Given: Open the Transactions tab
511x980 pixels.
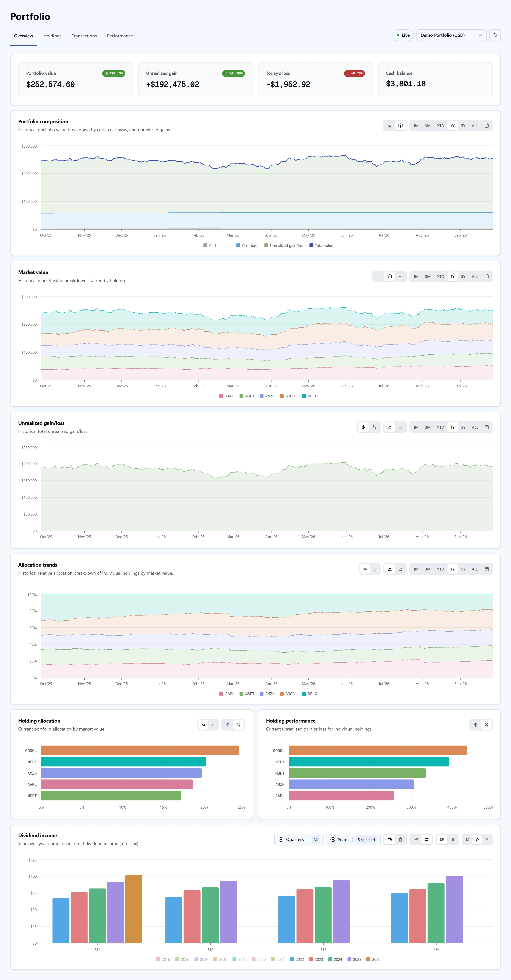Looking at the screenshot, I should [x=84, y=36].
